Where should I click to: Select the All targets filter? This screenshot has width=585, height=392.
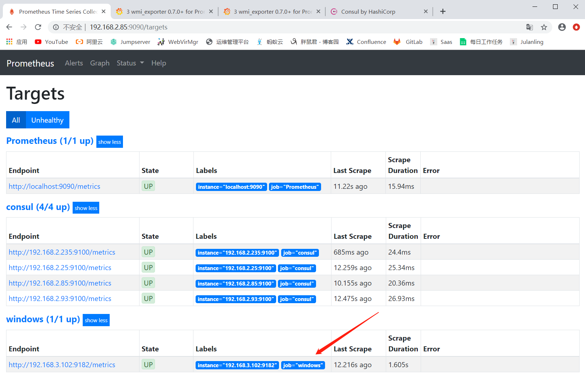pyautogui.click(x=16, y=120)
